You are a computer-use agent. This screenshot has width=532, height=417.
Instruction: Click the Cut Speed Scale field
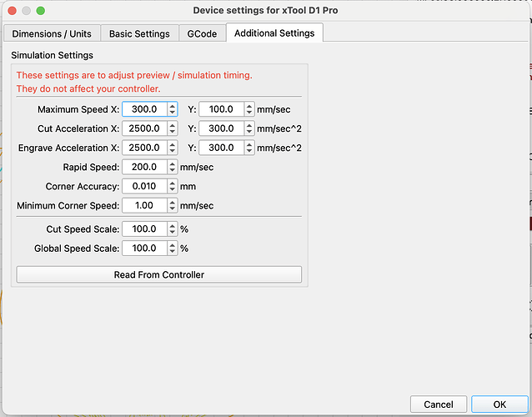tap(144, 229)
